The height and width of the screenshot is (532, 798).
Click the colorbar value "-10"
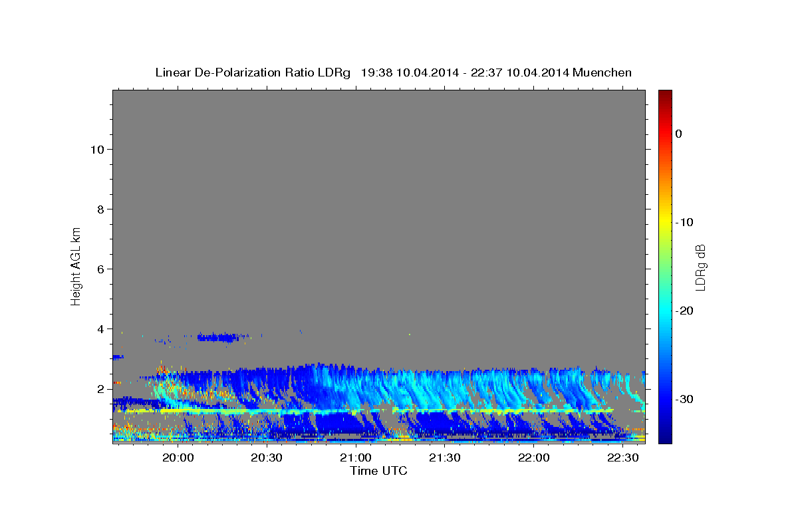click(x=684, y=222)
